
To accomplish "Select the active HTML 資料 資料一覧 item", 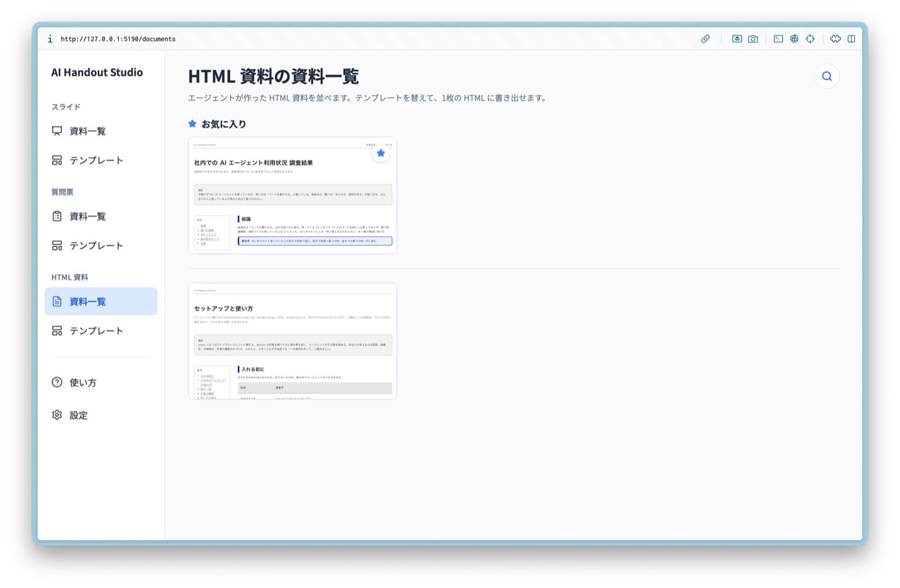I will coord(101,301).
